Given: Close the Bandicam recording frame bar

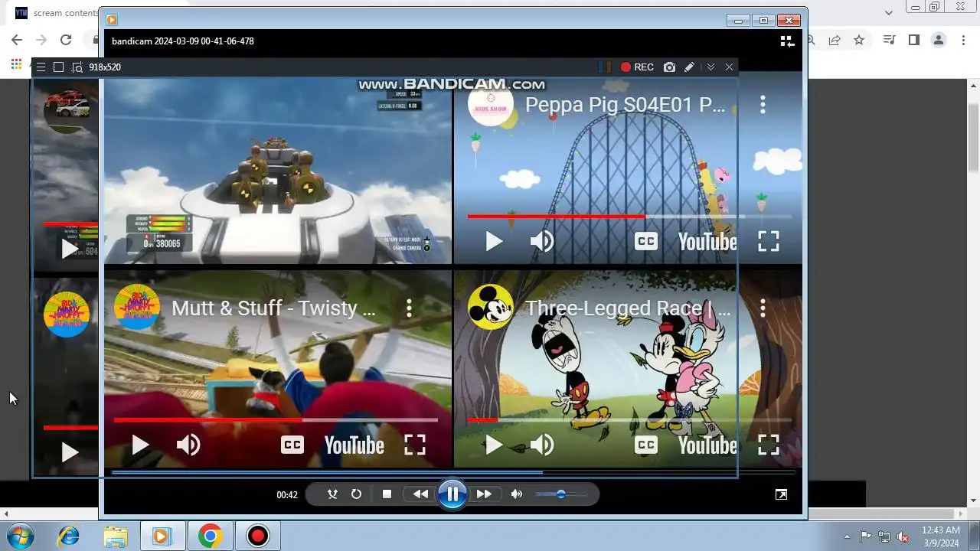Looking at the screenshot, I should tap(729, 67).
